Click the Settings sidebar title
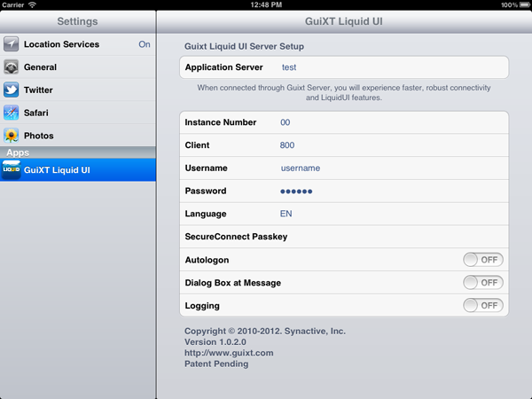 [x=77, y=21]
